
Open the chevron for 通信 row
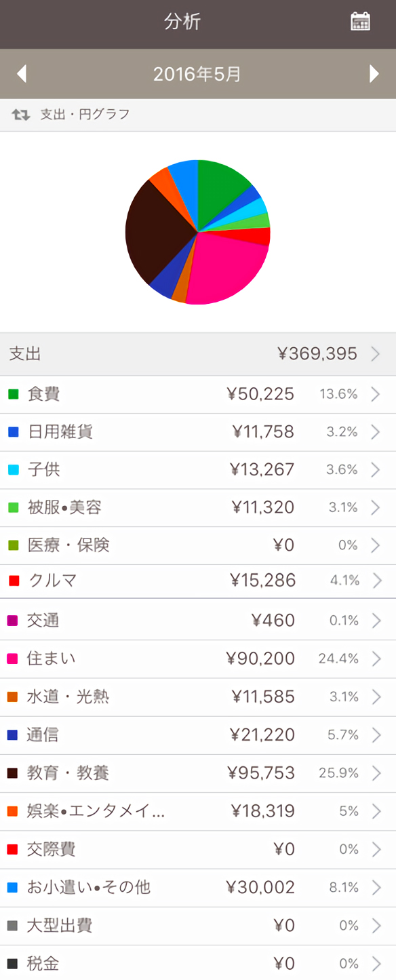pyautogui.click(x=376, y=734)
